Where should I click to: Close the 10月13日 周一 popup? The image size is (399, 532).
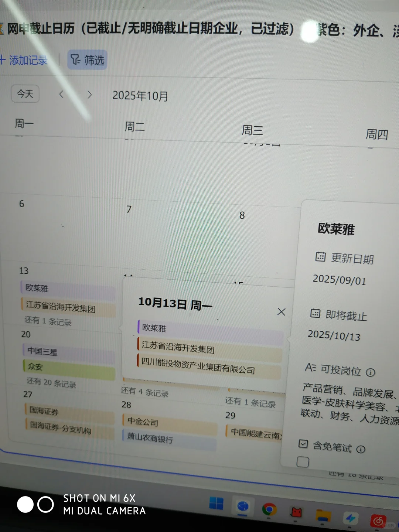[281, 312]
